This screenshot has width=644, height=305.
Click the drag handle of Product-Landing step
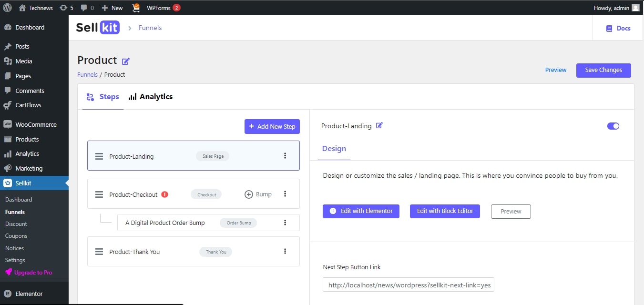coord(99,156)
